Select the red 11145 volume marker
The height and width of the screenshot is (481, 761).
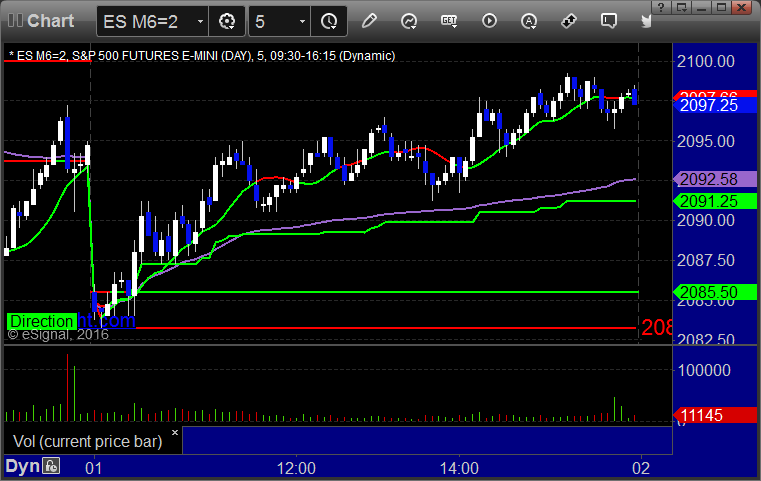pyautogui.click(x=715, y=415)
